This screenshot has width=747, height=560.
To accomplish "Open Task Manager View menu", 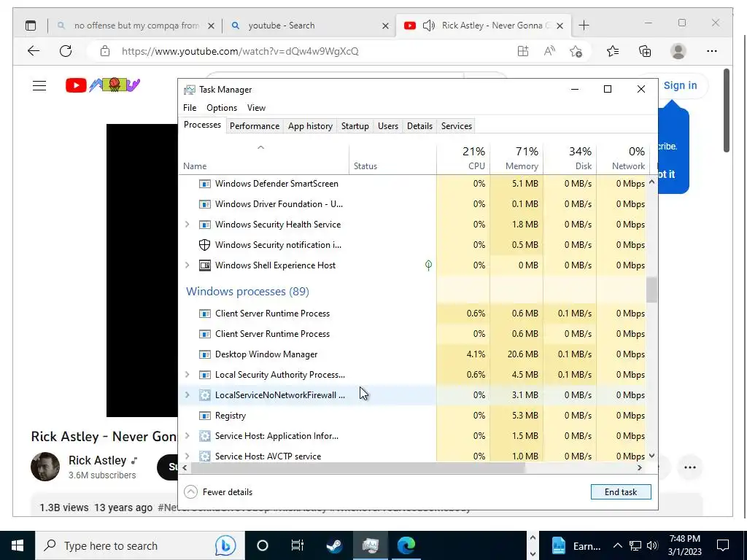I will (256, 108).
